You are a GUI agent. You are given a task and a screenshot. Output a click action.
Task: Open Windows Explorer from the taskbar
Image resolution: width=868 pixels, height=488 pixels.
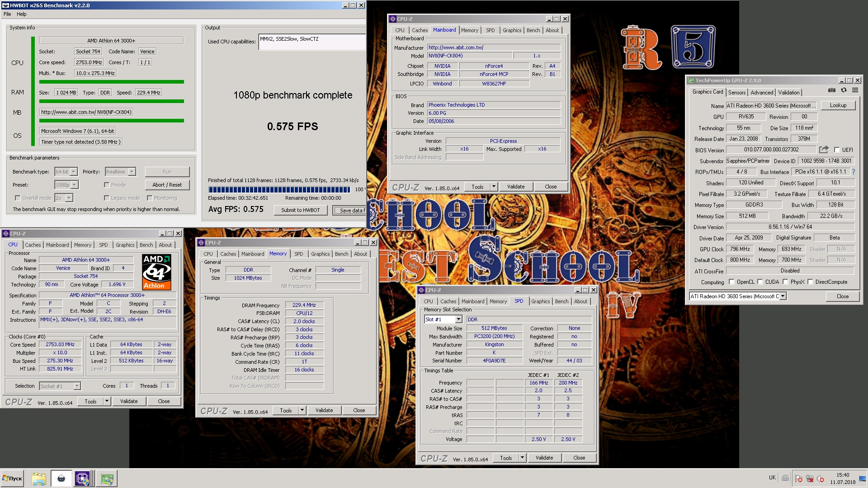39,479
